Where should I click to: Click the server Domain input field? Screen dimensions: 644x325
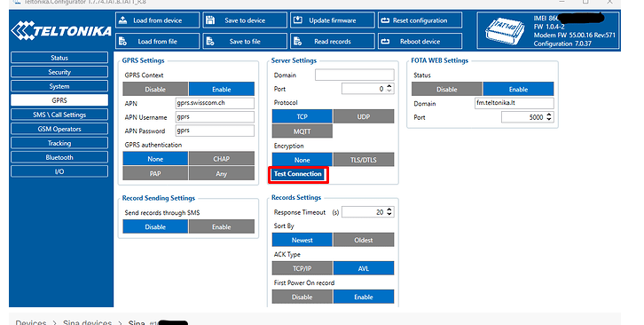(x=355, y=75)
